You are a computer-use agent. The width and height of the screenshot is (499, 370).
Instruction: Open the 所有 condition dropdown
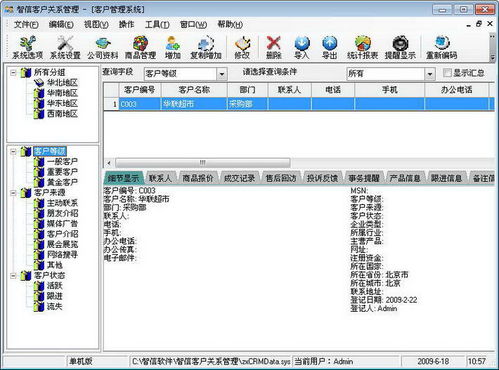point(430,74)
